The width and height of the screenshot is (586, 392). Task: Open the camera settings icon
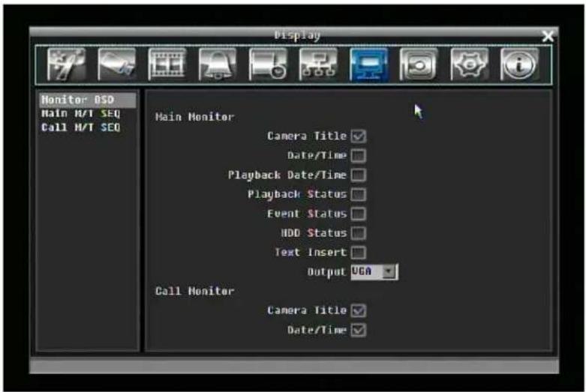click(116, 64)
